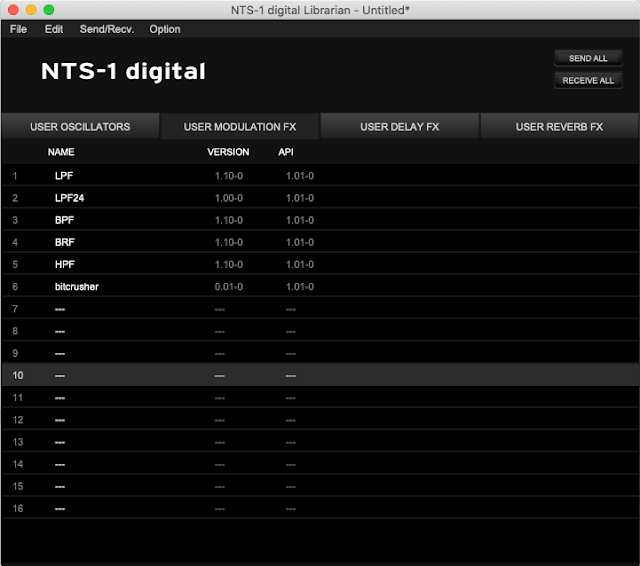Select empty slot 16
640x566 pixels.
point(320,508)
